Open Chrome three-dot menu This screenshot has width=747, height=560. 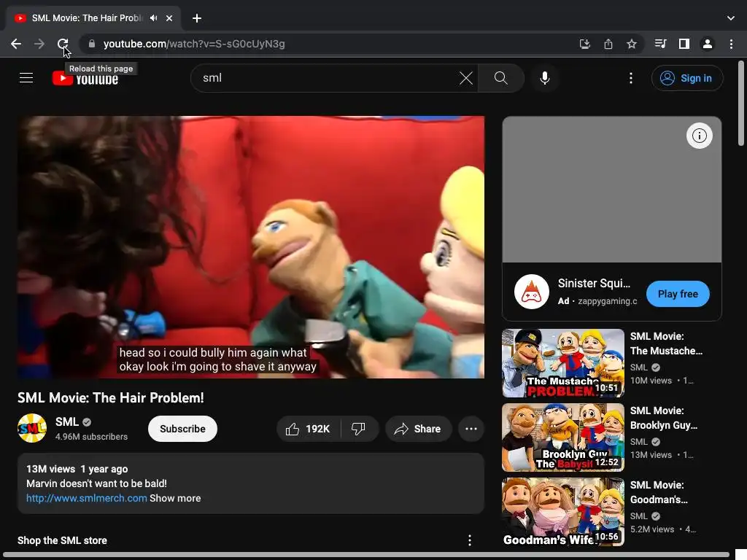tap(731, 44)
